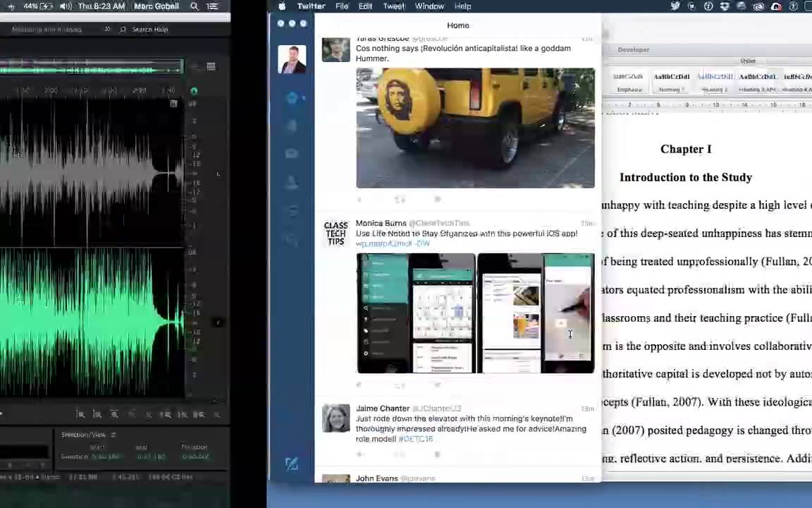Compose a new tweet with quill icon
This screenshot has height=508, width=812.
[x=292, y=464]
